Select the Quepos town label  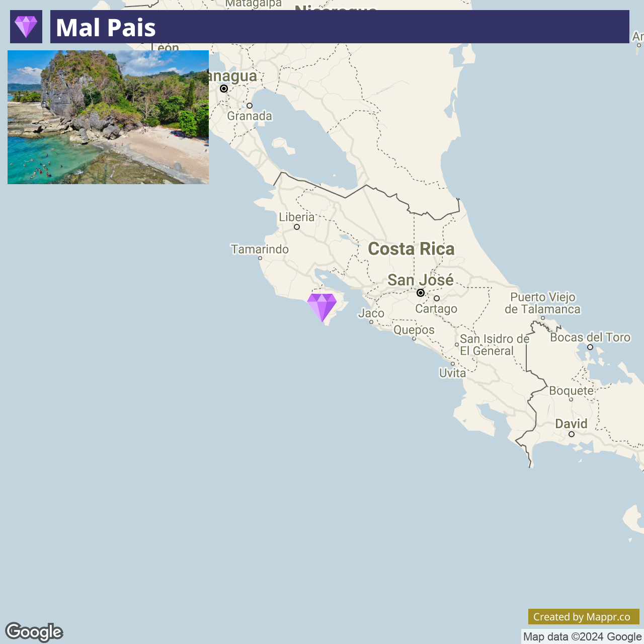click(414, 330)
